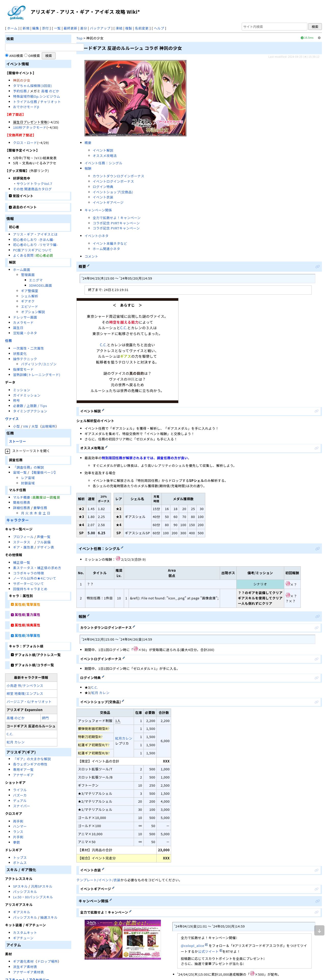Viewport: 327px width, 980px height.
Task: Focus the sidebar search text box
Action: [44, 47]
